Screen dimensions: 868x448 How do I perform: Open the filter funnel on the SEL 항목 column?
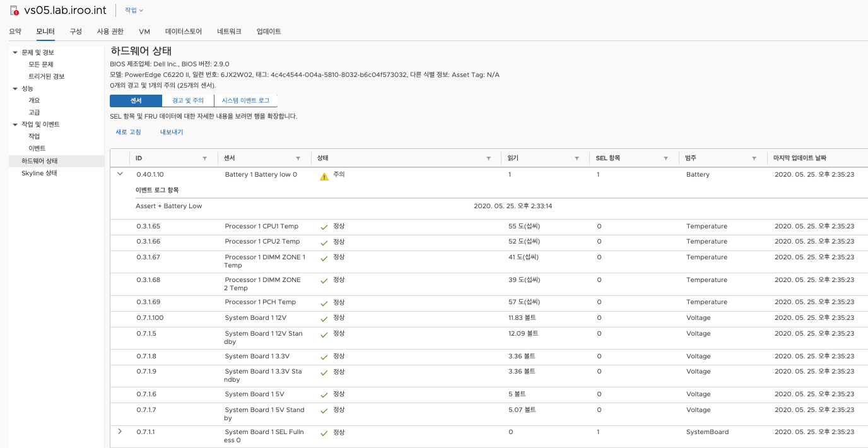tap(666, 158)
